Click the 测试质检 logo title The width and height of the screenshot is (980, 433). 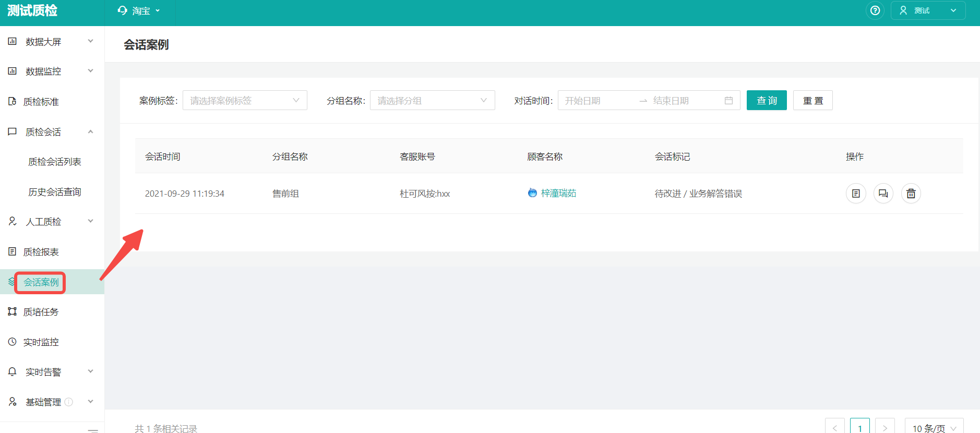pos(32,10)
